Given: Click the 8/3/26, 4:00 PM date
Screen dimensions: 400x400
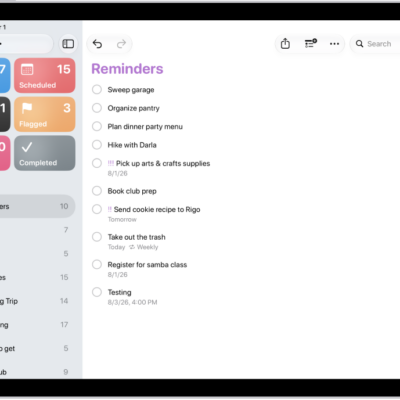Looking at the screenshot, I should 132,302.
